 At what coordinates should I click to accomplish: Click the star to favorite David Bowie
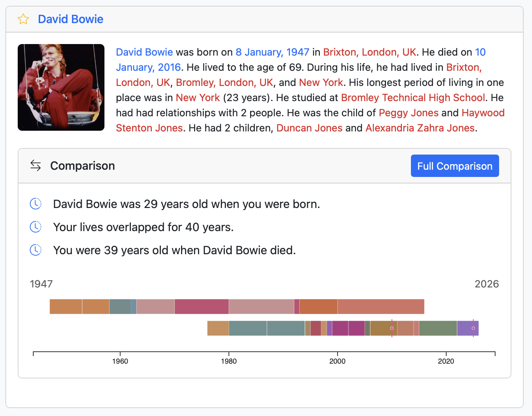[x=23, y=19]
